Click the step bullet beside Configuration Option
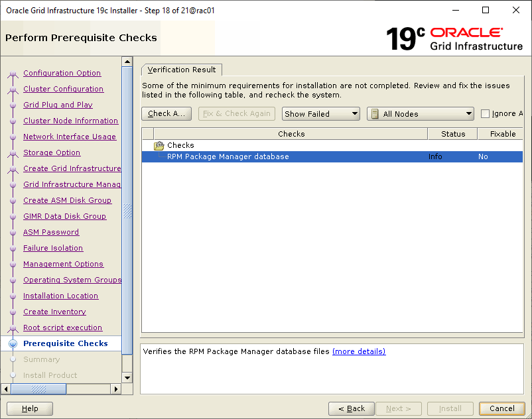 pos(13,74)
